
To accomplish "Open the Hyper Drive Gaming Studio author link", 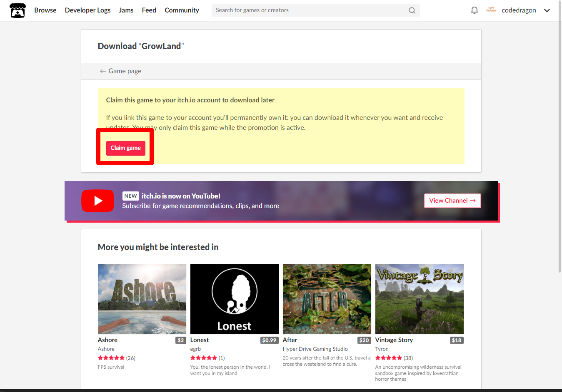I will tap(315, 349).
